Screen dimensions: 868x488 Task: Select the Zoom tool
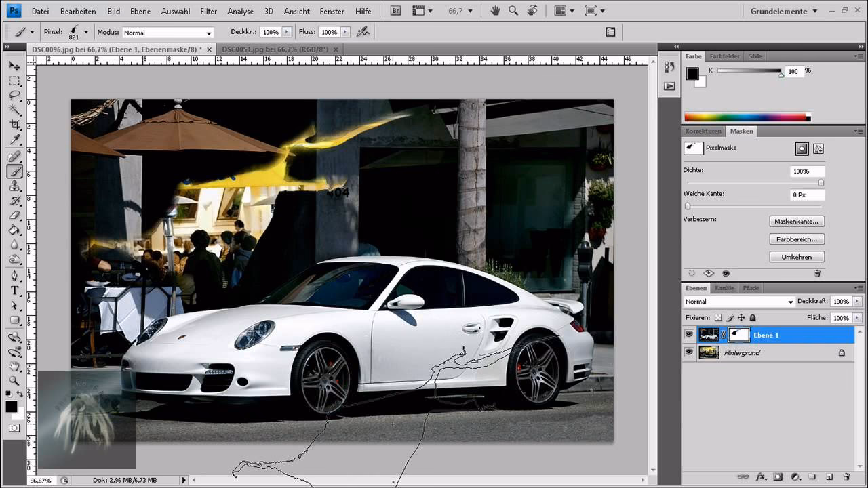(15, 382)
